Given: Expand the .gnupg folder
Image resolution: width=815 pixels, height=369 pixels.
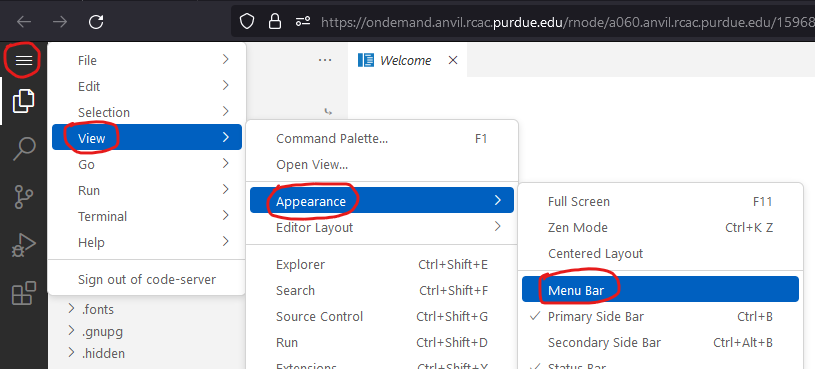Looking at the screenshot, I should [72, 331].
